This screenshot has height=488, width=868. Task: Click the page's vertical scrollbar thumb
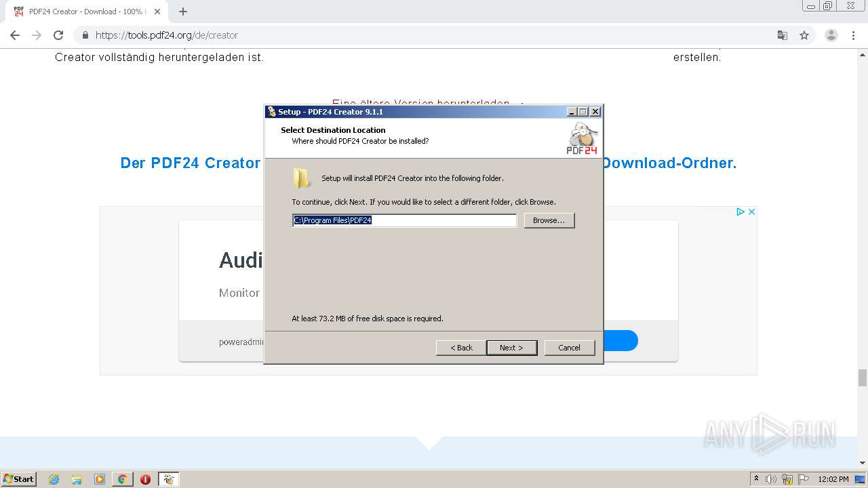tap(863, 377)
